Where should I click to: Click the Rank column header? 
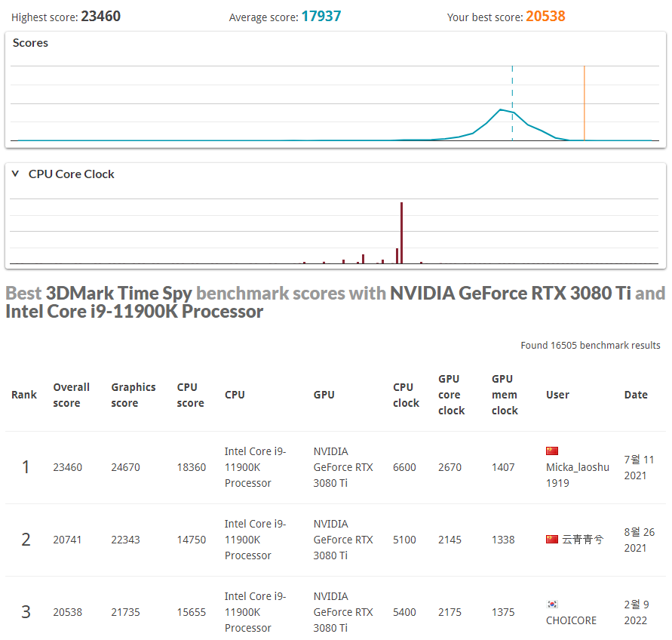[24, 395]
